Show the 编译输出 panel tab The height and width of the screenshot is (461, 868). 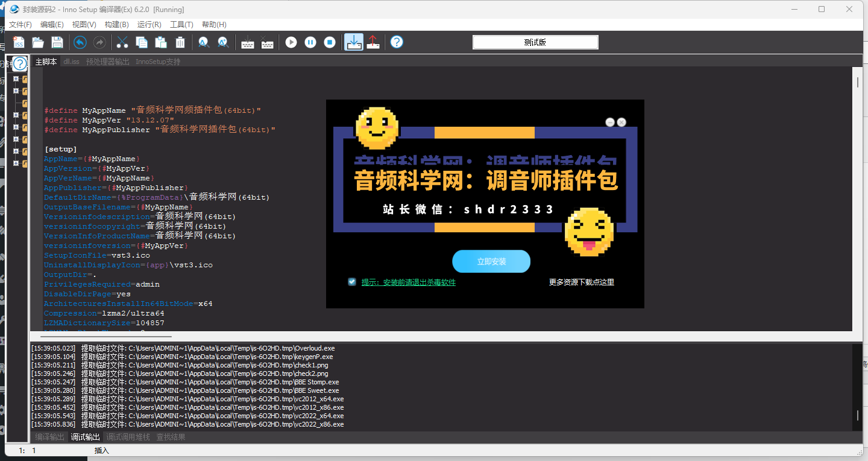(49, 437)
